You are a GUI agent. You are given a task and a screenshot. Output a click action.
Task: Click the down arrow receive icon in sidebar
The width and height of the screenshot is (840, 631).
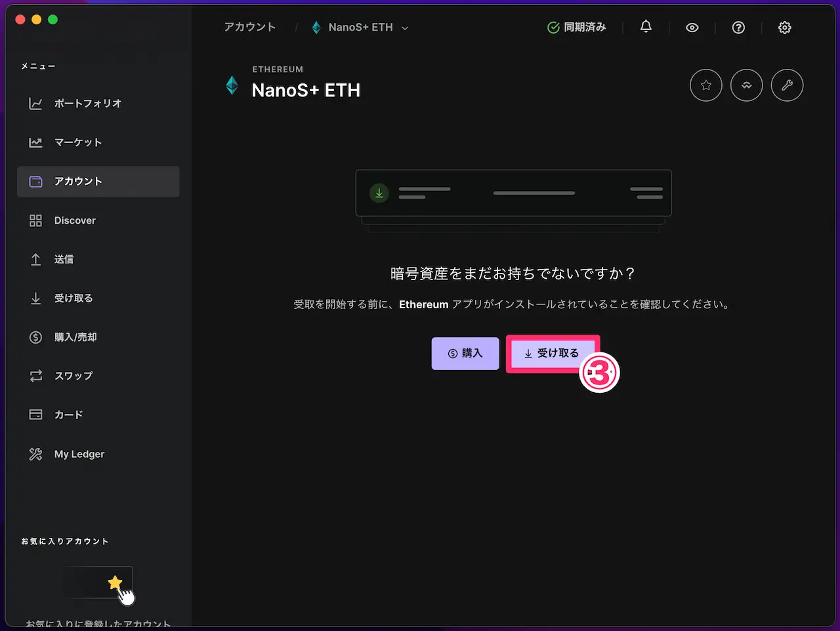[x=35, y=298]
